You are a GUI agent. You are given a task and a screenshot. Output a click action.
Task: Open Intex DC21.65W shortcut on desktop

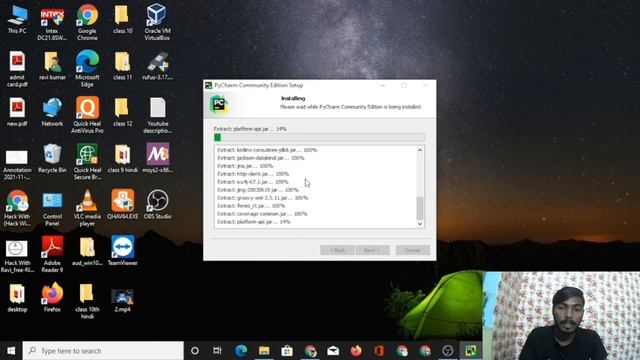52,23
